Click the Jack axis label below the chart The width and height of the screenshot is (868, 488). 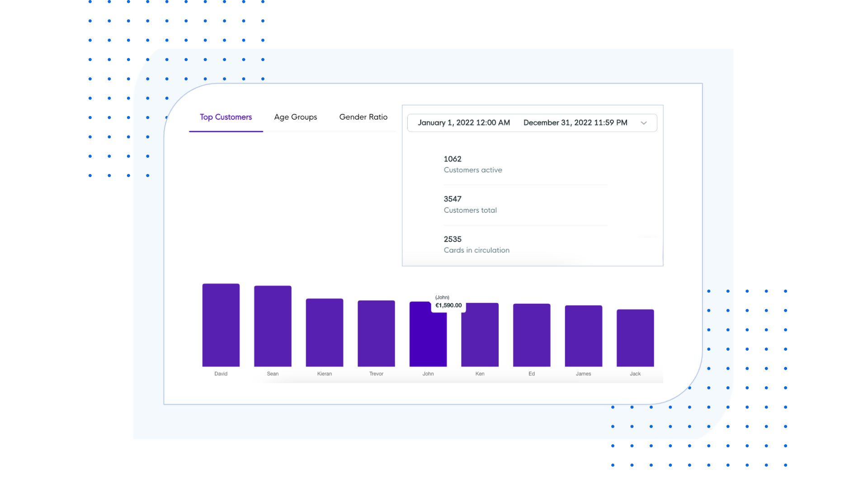[x=635, y=374]
